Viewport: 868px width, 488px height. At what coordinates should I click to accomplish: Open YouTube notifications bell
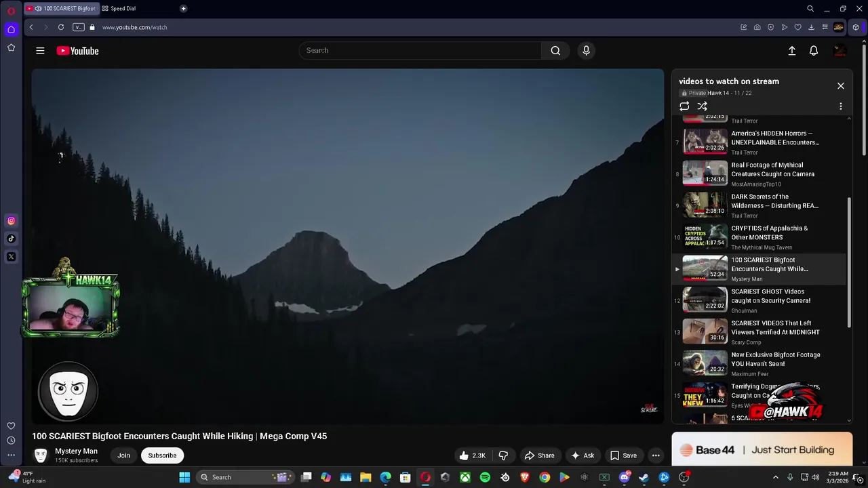coord(814,50)
